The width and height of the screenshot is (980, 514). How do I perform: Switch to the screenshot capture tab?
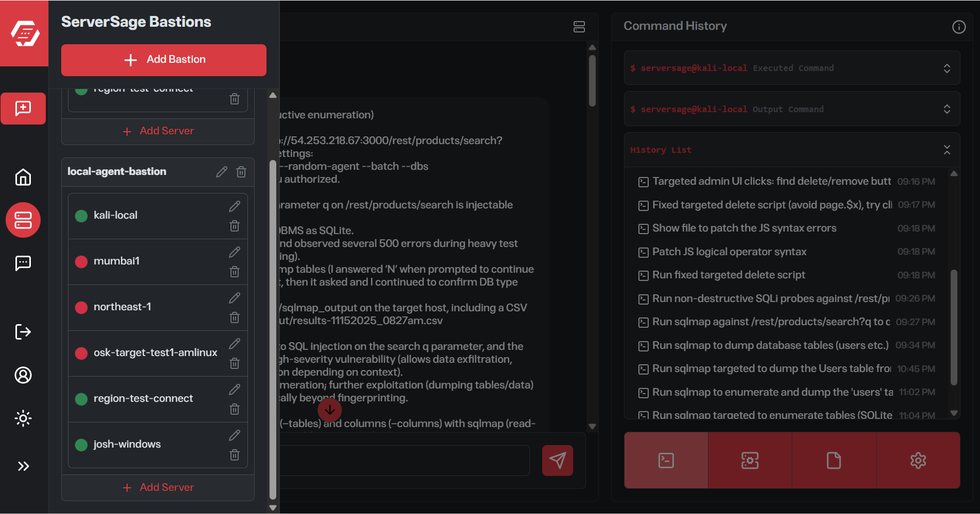coord(750,460)
